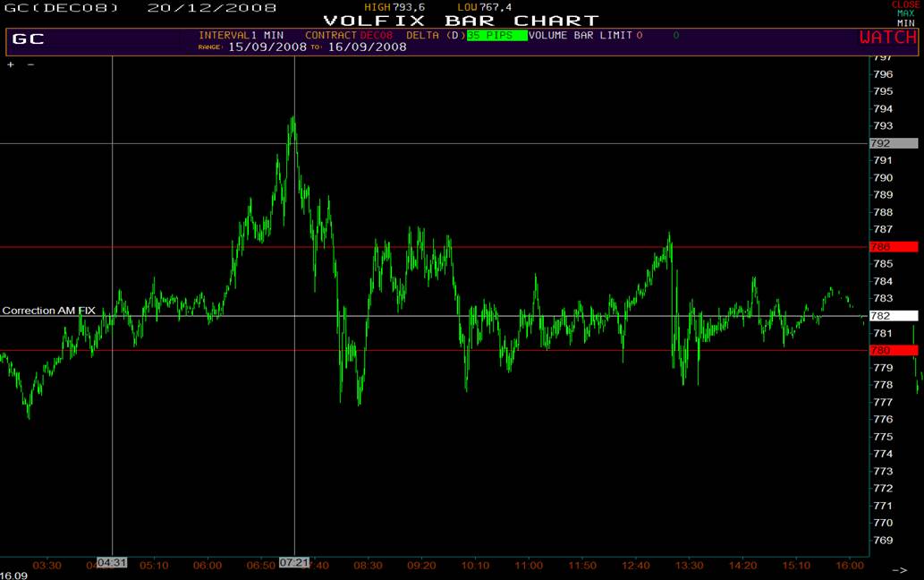The height and width of the screenshot is (580, 924).
Task: Click the 794 price axis label
Action: click(884, 109)
